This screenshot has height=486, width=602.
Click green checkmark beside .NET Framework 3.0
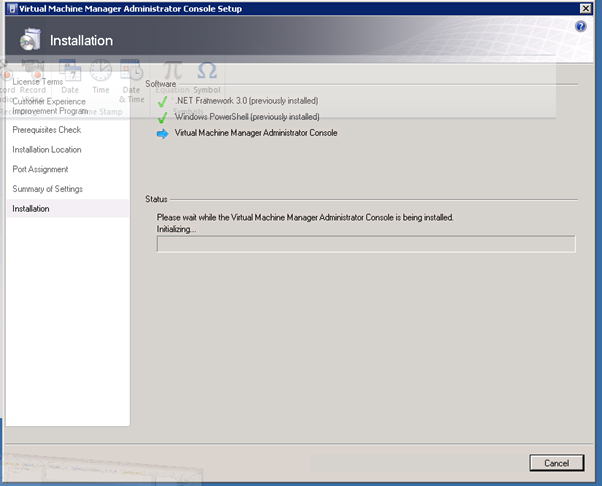[162, 101]
